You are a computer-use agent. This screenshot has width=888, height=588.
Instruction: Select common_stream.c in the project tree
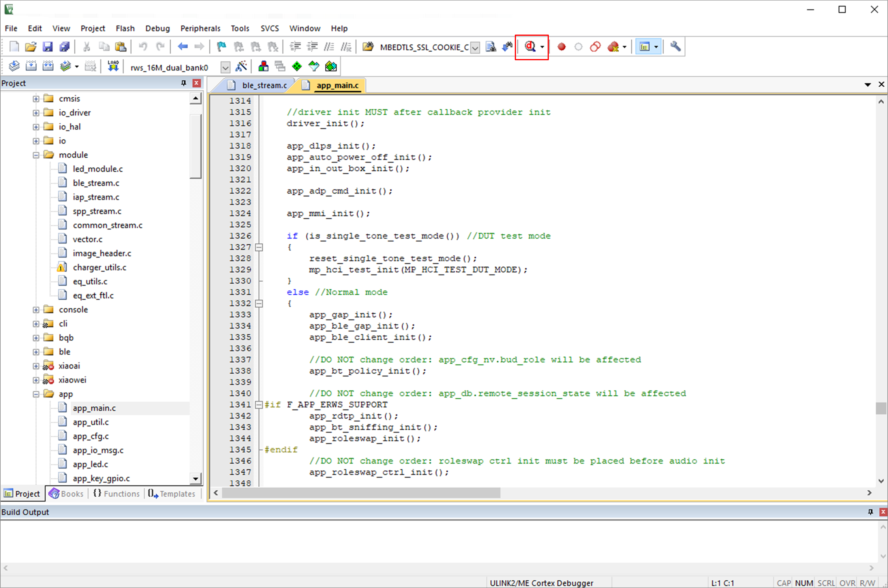[108, 225]
